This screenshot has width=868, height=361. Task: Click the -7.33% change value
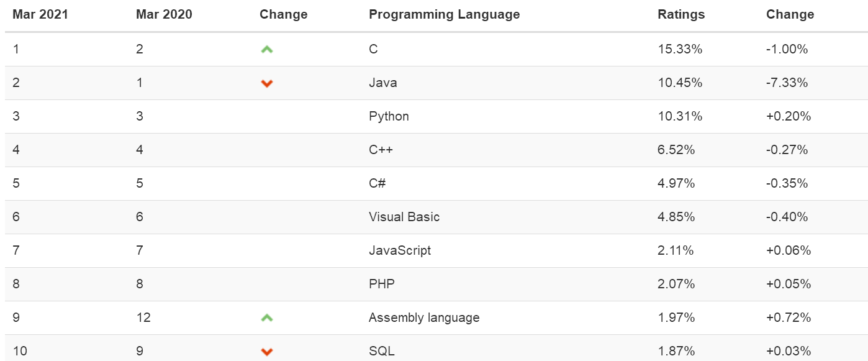pyautogui.click(x=787, y=83)
